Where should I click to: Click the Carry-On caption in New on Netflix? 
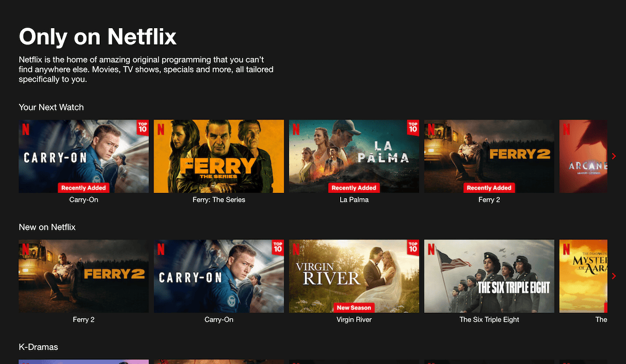(219, 320)
